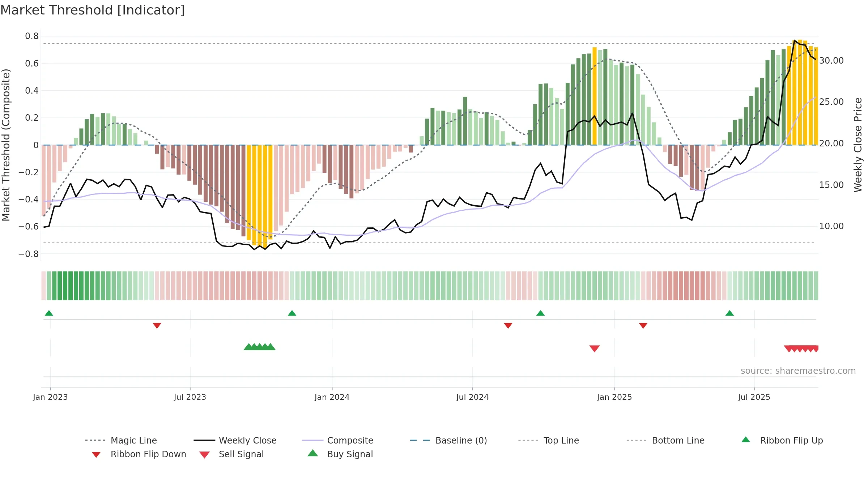868x488 pixels.
Task: Click the Composite lavender line legend swatch
Action: [x=312, y=440]
